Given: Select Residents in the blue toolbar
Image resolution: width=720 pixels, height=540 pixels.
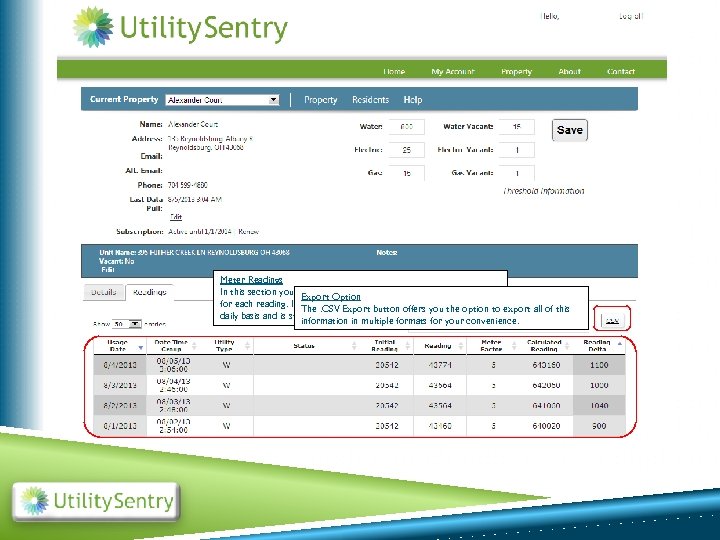Looking at the screenshot, I should [x=371, y=100].
